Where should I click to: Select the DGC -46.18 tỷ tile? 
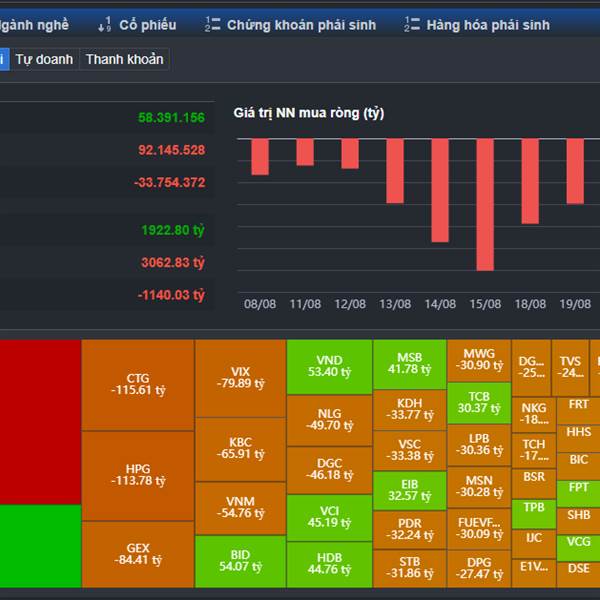pos(329,470)
